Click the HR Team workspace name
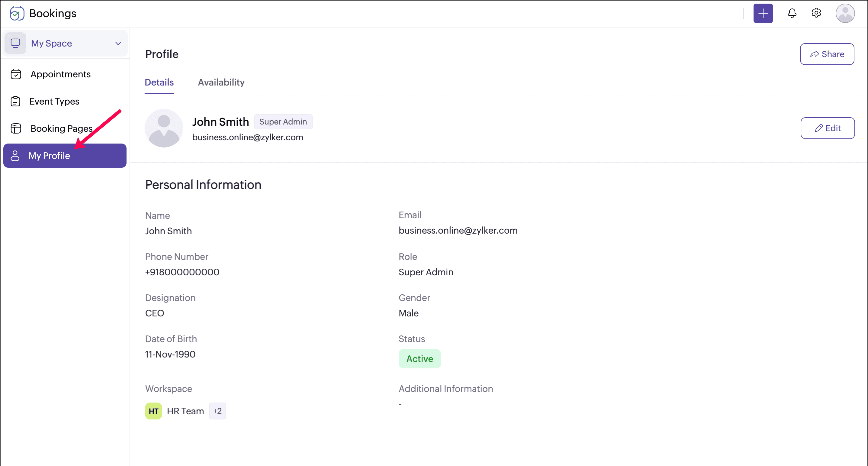 click(185, 411)
